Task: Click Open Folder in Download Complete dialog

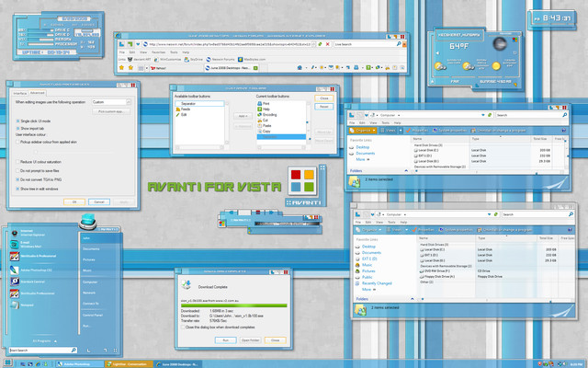Action: [250, 340]
